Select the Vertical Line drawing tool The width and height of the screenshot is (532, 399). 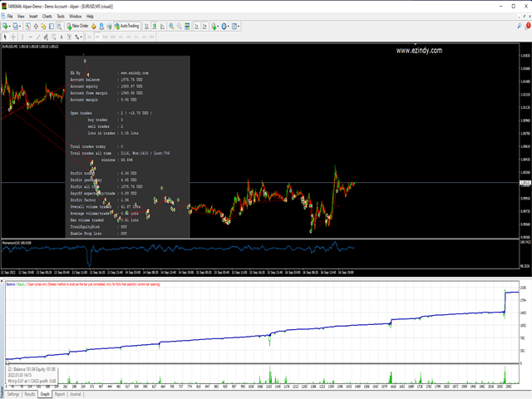pyautogui.click(x=22, y=37)
